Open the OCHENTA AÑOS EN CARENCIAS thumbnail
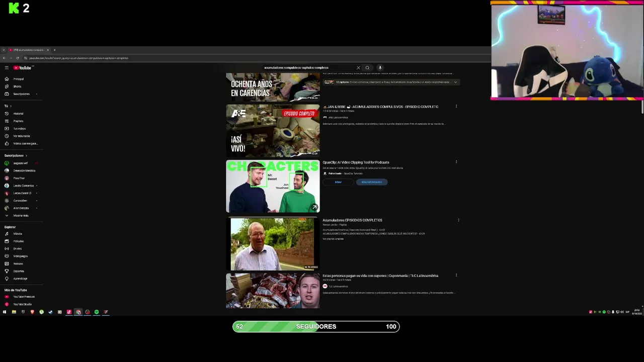The height and width of the screenshot is (362, 644). (x=273, y=87)
